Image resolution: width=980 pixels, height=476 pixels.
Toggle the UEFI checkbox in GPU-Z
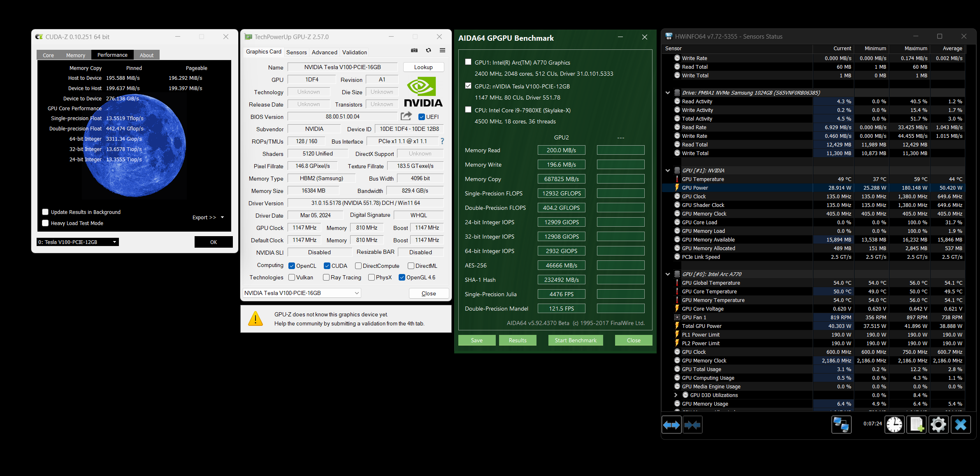click(421, 117)
